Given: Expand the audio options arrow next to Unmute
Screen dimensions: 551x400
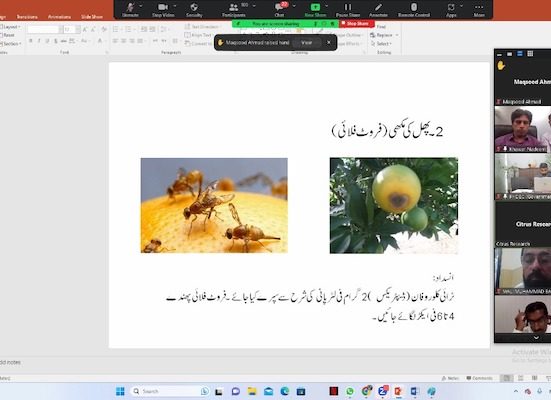Looking at the screenshot, I should point(141,6).
